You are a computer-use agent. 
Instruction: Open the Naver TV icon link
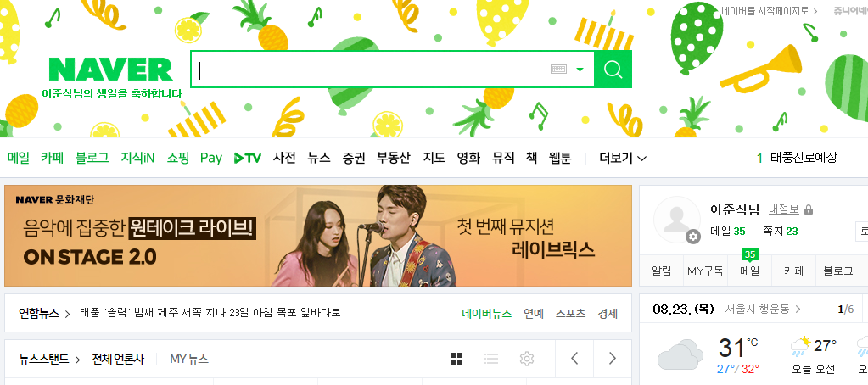coord(248,159)
